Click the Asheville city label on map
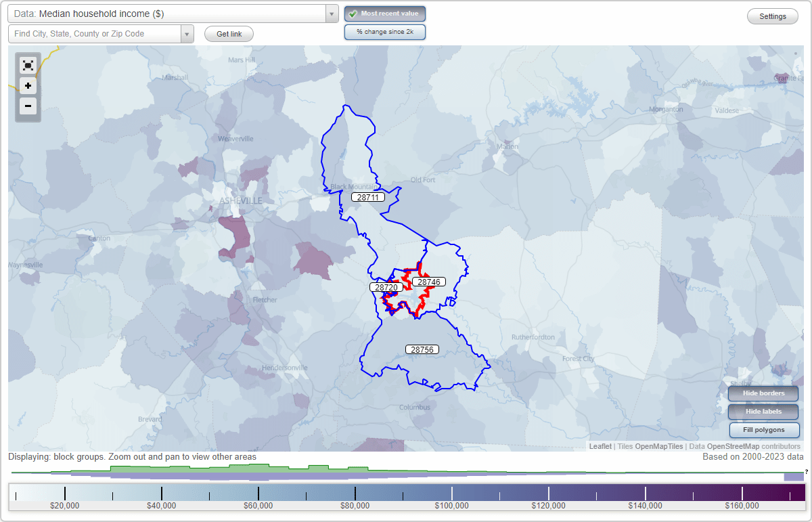 point(241,201)
